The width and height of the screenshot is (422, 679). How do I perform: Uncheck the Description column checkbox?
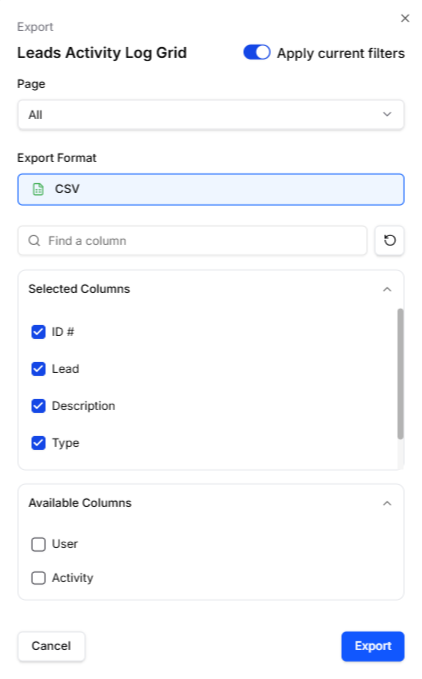tap(39, 406)
